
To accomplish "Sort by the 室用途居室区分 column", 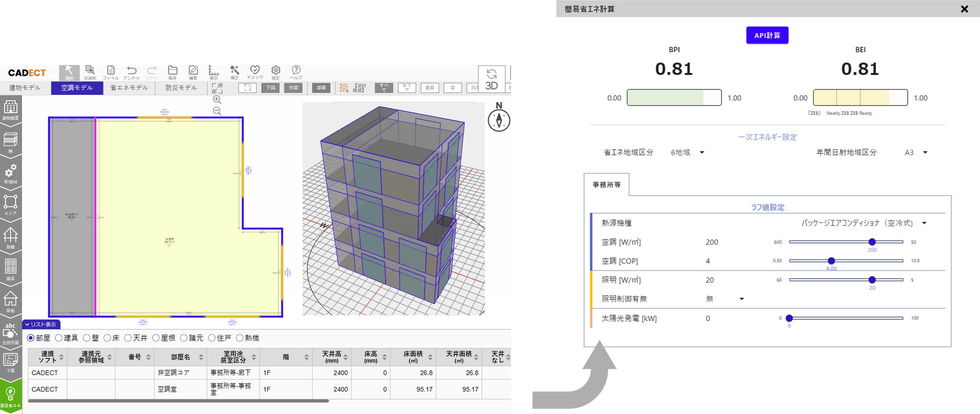I will click(x=233, y=357).
